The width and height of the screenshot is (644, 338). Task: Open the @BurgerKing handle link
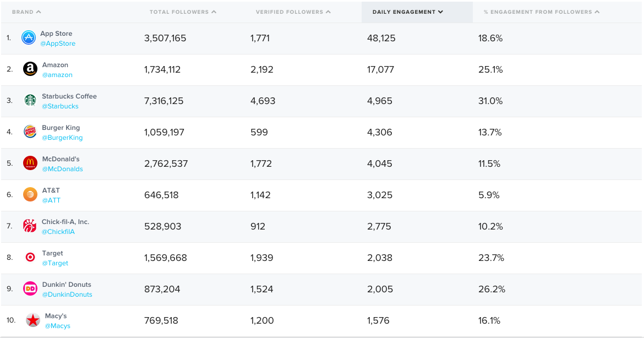pyautogui.click(x=62, y=138)
